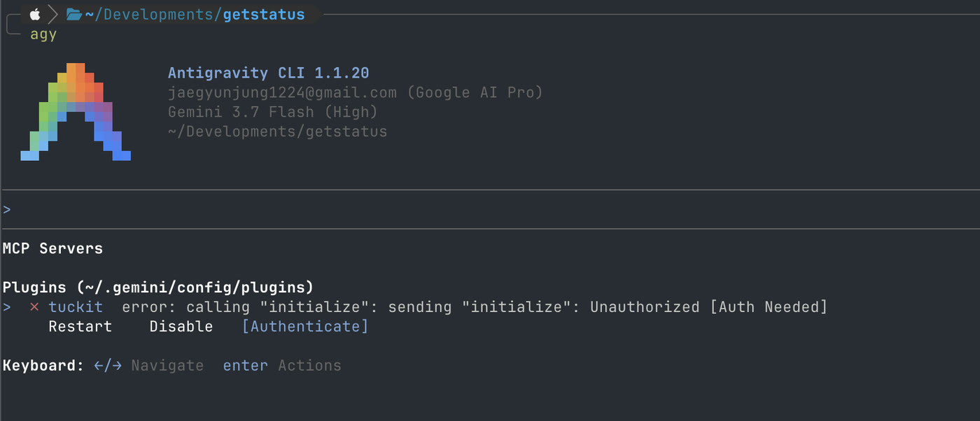Click the blue folder icon in prompt path

click(x=73, y=14)
